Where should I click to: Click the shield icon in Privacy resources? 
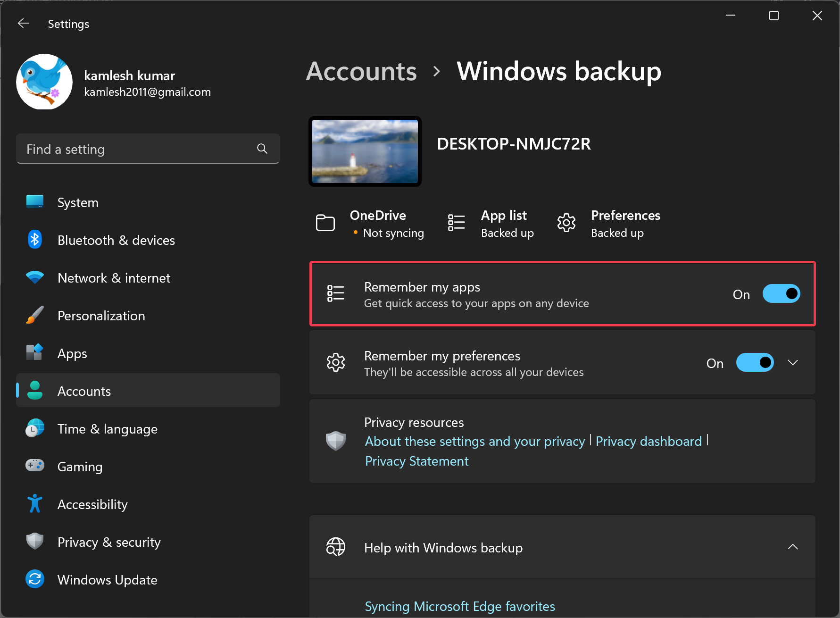(x=336, y=441)
